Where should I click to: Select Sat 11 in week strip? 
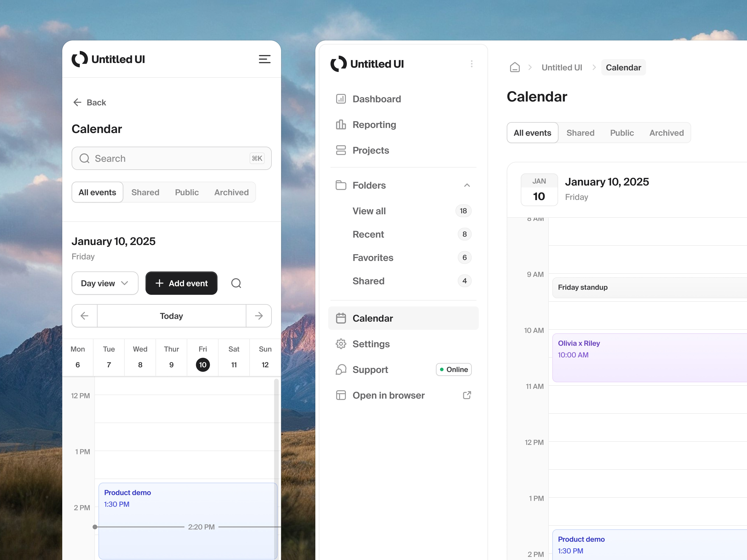[234, 365]
